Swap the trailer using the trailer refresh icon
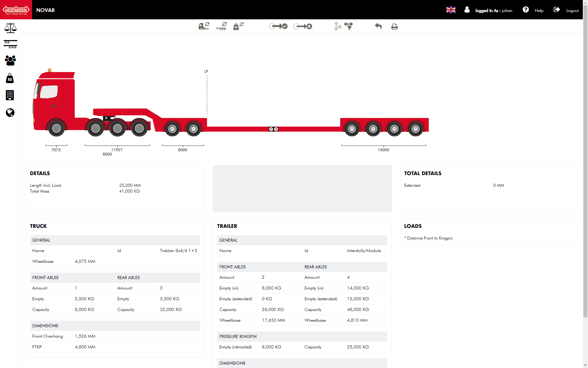Image resolution: width=588 pixels, height=368 pixels. (x=221, y=26)
